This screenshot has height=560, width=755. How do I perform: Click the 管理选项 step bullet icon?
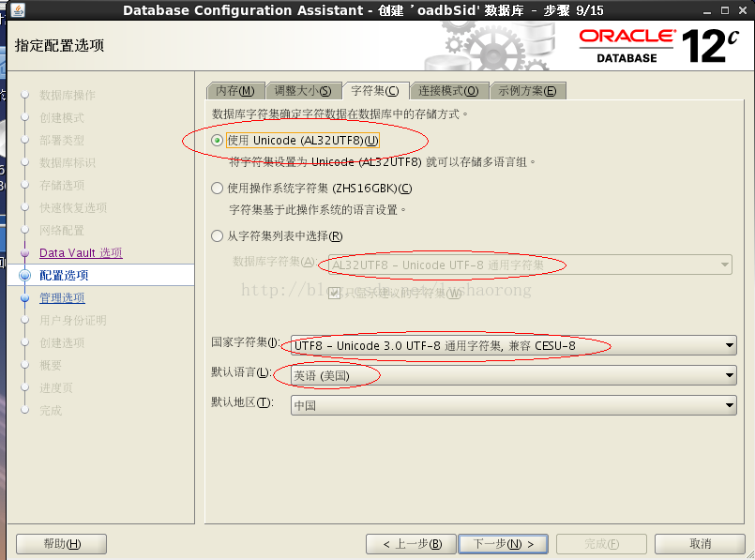[24, 298]
